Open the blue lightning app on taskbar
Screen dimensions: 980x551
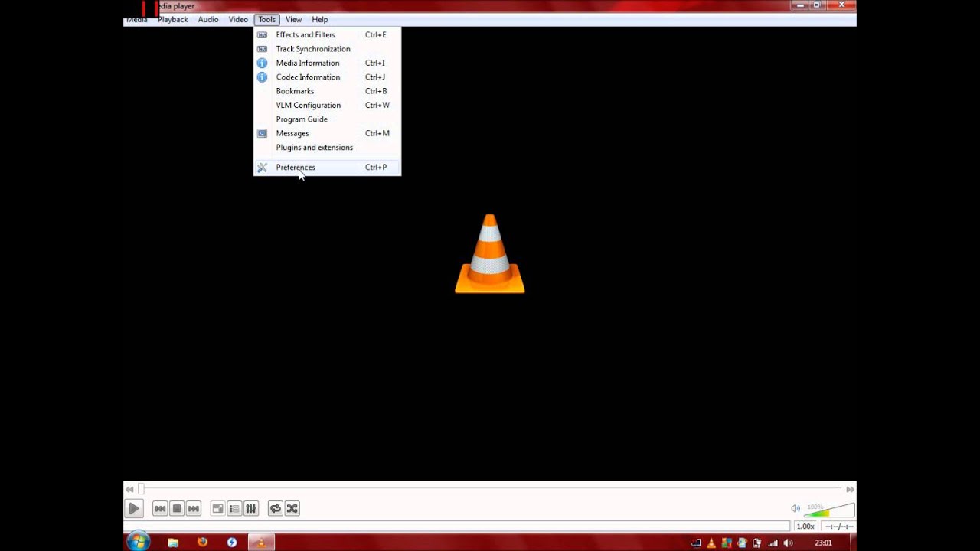[232, 543]
